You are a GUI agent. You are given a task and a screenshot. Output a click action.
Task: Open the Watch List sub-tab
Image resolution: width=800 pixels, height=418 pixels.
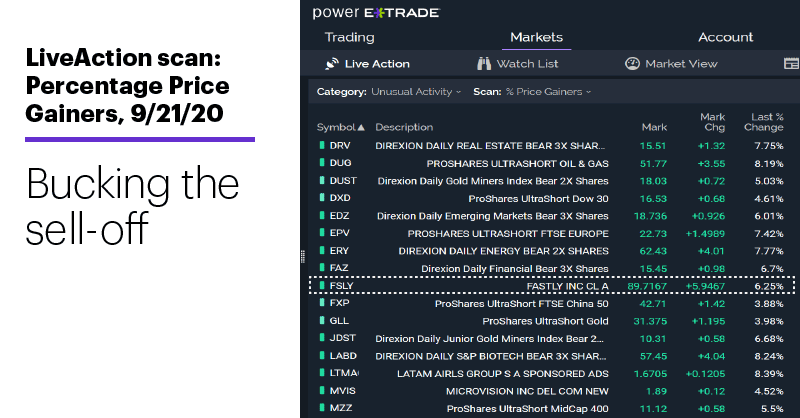527,64
